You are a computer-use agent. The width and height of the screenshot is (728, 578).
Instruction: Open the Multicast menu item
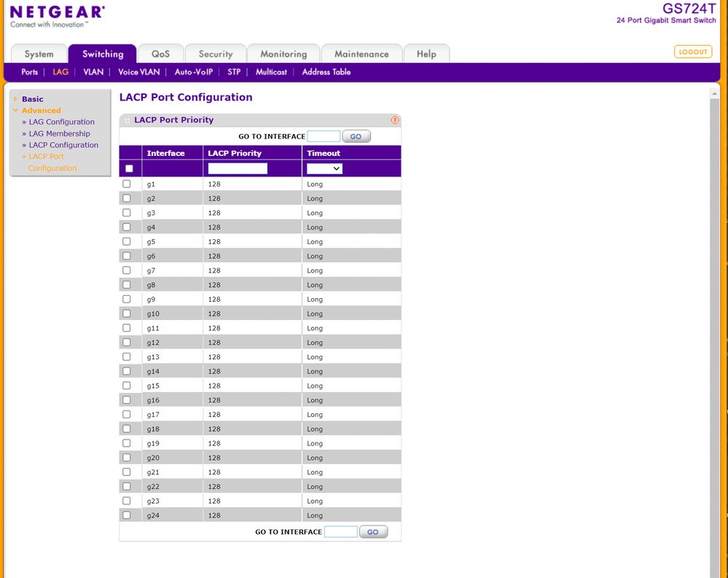coord(270,72)
